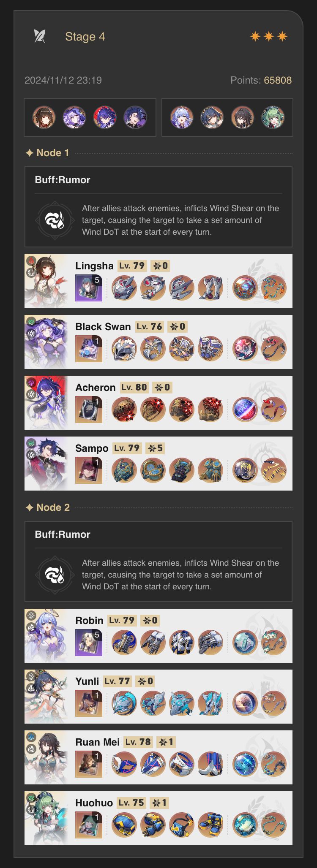Click the three-star rating

pyautogui.click(x=269, y=37)
